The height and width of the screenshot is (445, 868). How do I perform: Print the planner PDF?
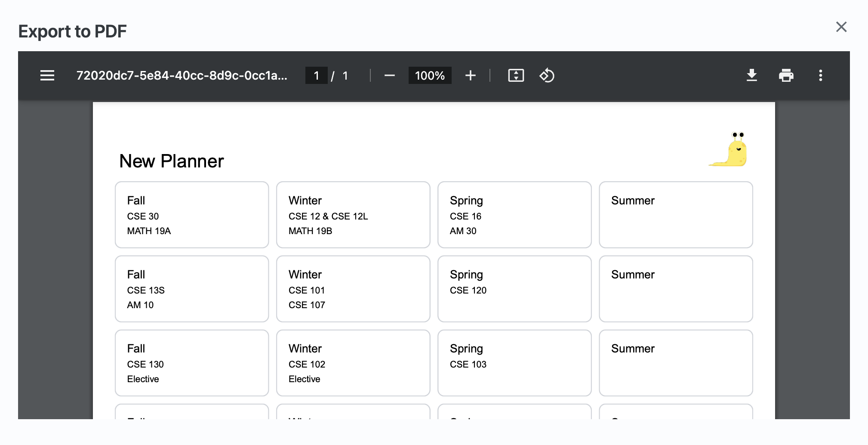tap(786, 76)
